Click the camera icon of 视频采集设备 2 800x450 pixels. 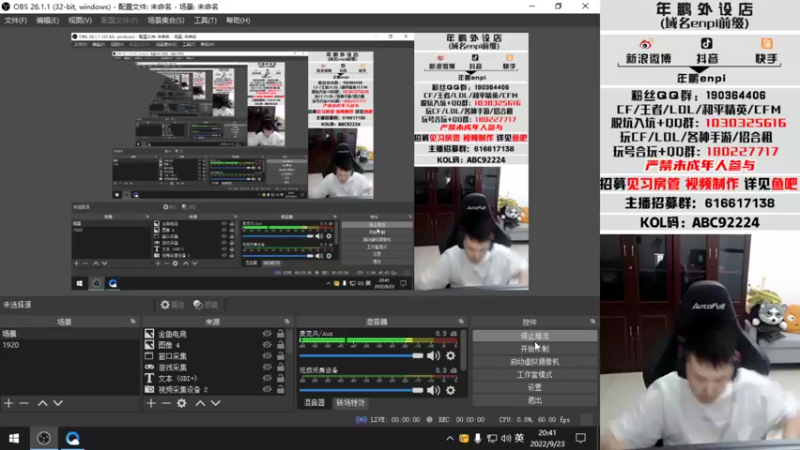coord(149,389)
